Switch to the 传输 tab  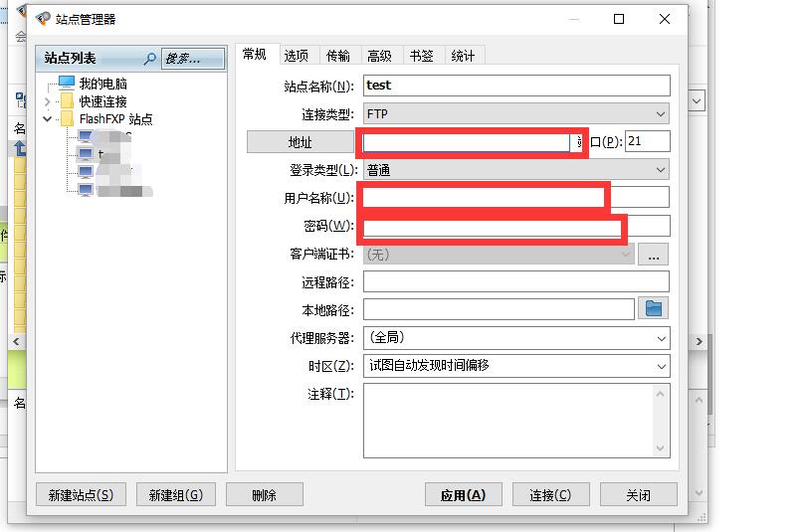[338, 56]
